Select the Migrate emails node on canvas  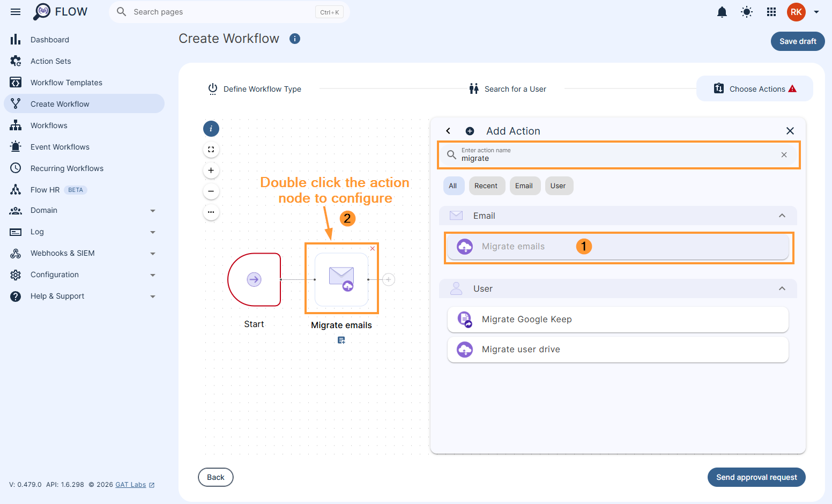341,279
